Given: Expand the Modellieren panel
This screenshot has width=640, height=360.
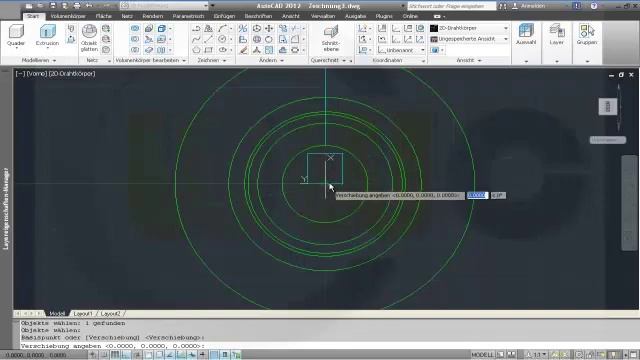Looking at the screenshot, I should click(x=39, y=60).
